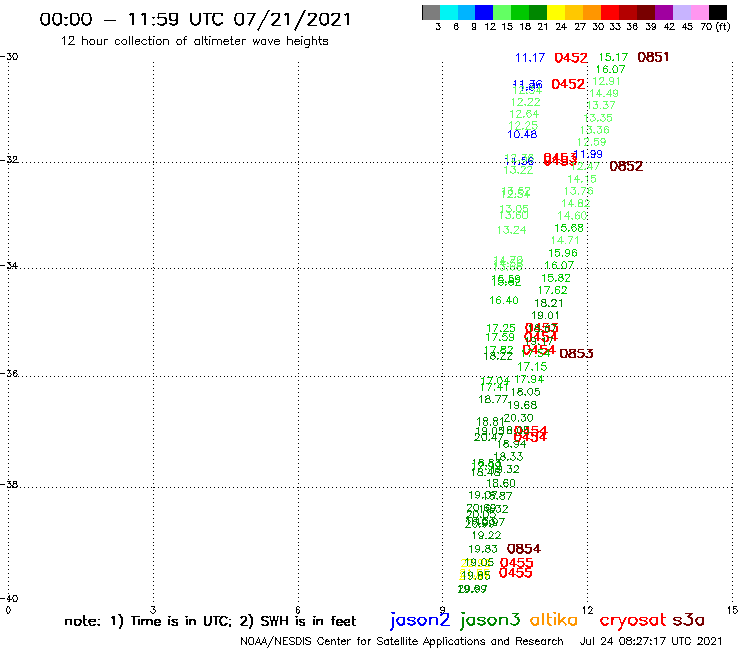Screen dimensions: 740x650
Task: Click the wave height value 20.30
Action: (519, 418)
